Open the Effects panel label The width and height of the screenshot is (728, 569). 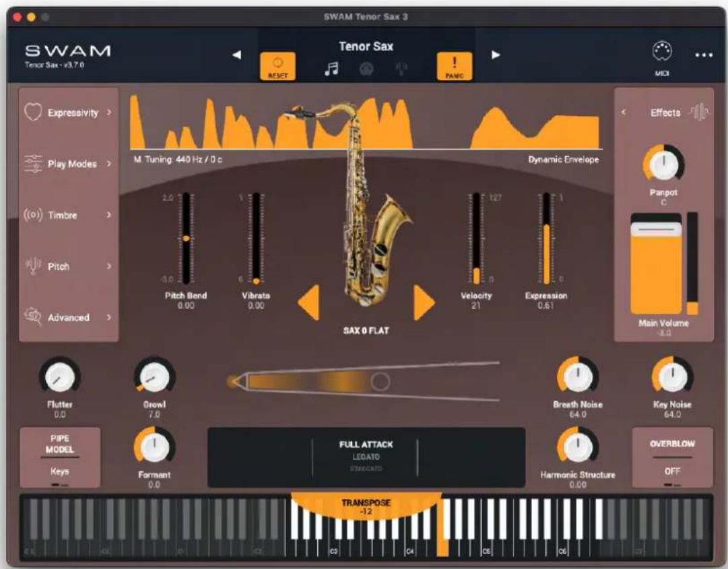tap(665, 112)
